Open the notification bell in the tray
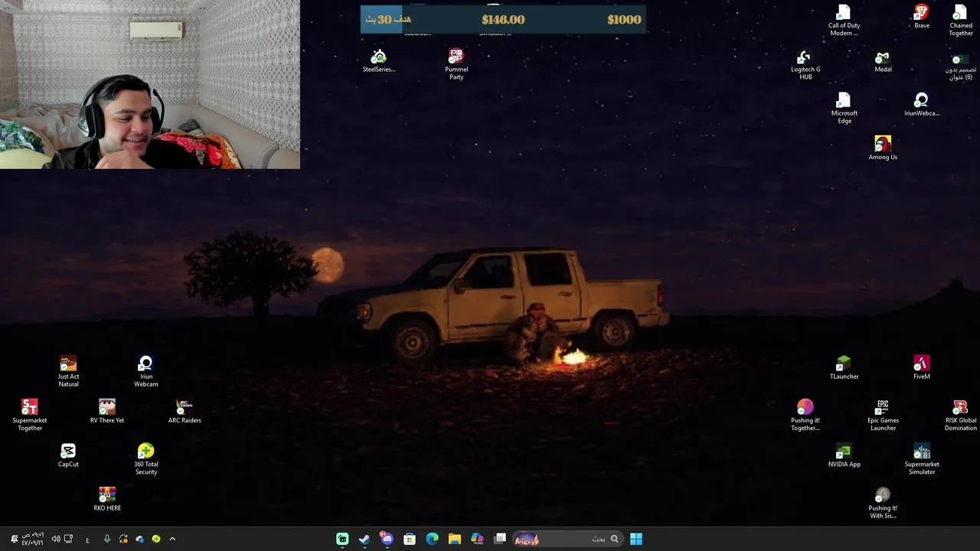This screenshot has width=980, height=551. 14,539
